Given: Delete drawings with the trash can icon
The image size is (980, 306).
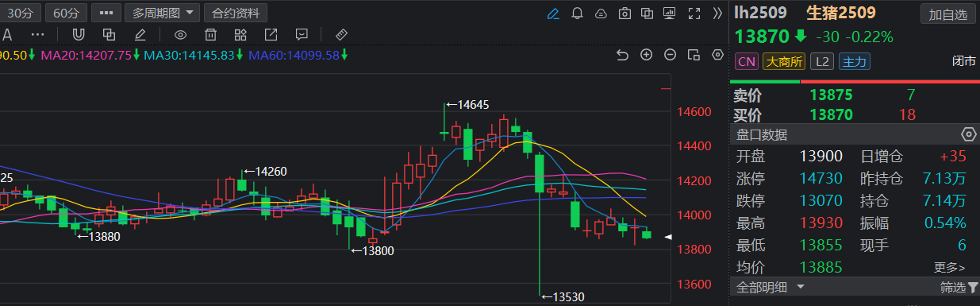Looking at the screenshot, I should pos(210,34).
